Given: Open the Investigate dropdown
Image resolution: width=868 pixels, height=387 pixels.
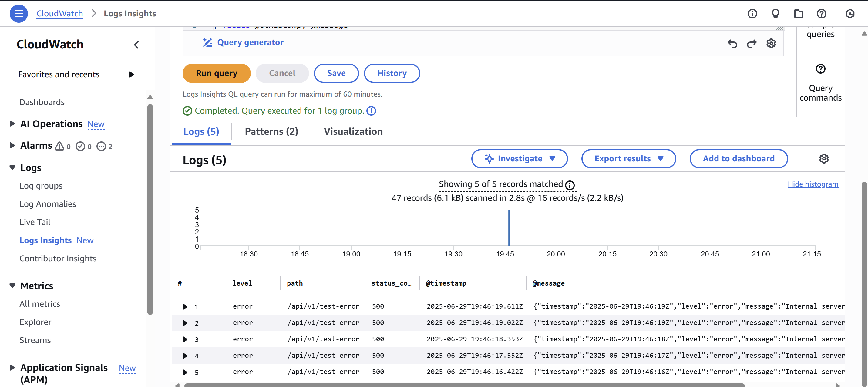Looking at the screenshot, I should click(519, 158).
